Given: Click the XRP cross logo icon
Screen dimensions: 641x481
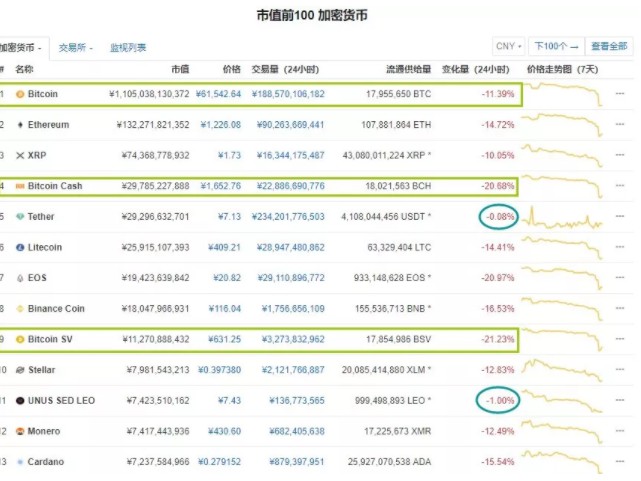Looking at the screenshot, I should (x=20, y=155).
